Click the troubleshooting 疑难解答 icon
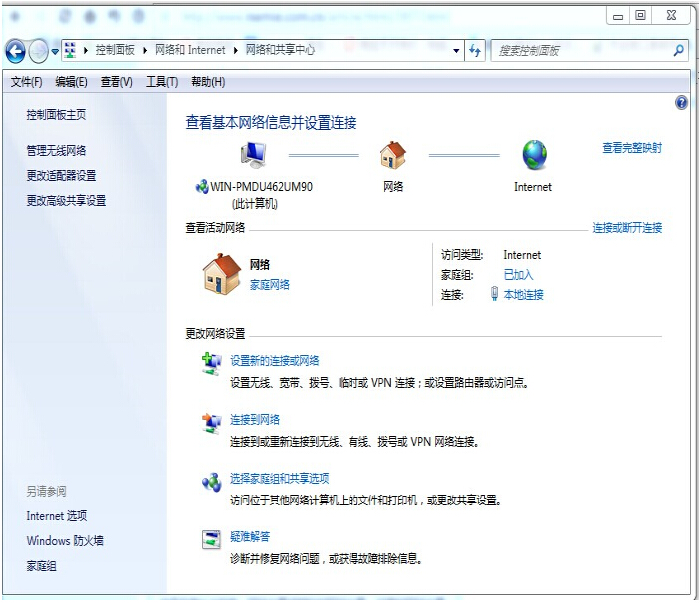700x603 pixels. pyautogui.click(x=211, y=539)
